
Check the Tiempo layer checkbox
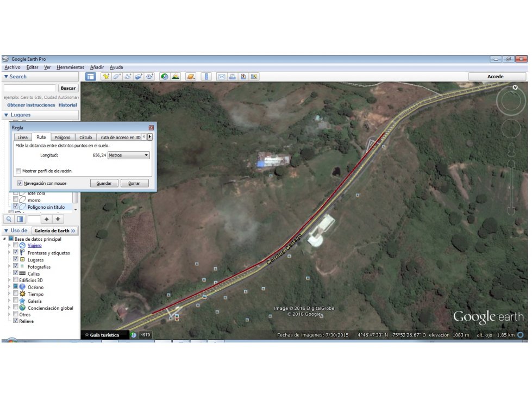tap(16, 294)
